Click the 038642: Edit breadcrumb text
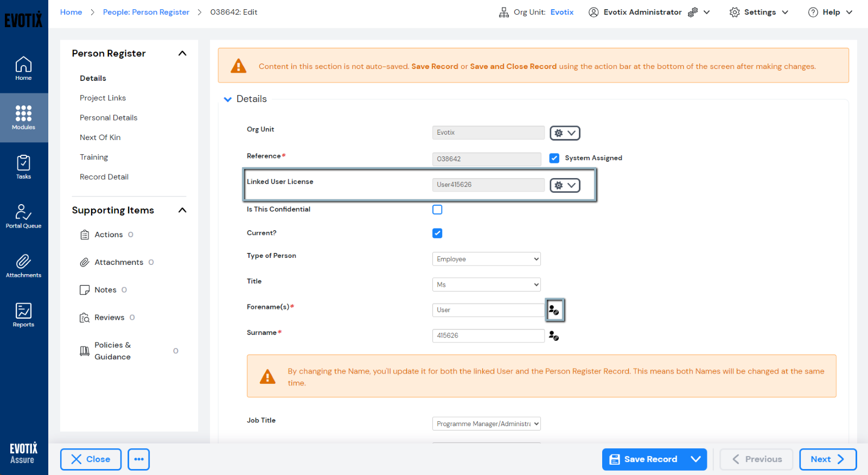This screenshot has width=868, height=475. 234,12
